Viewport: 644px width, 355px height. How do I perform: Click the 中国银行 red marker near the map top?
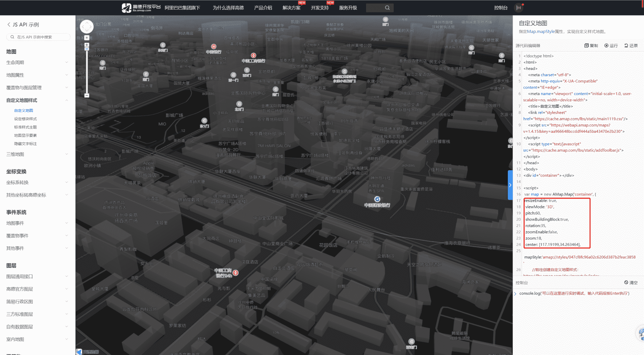pyautogui.click(x=214, y=46)
